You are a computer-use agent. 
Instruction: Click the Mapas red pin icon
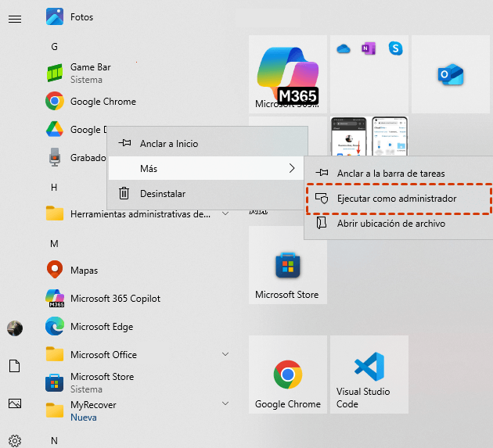click(55, 270)
